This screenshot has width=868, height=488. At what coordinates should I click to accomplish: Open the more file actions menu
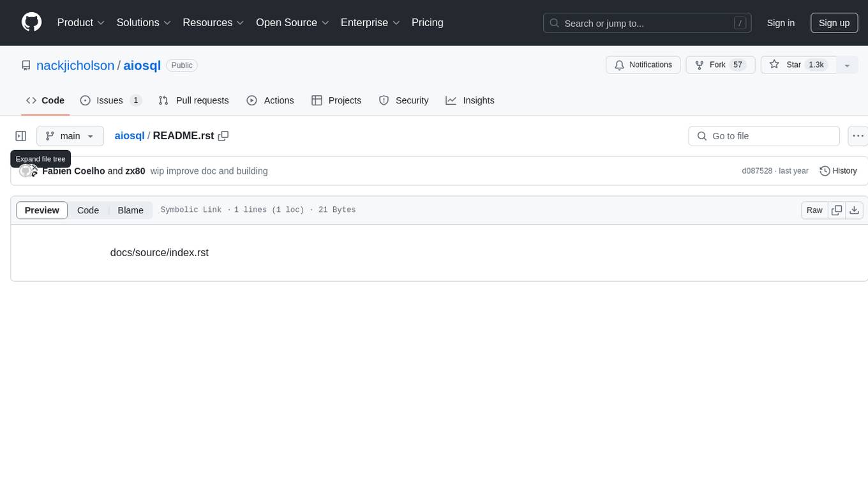coord(858,136)
